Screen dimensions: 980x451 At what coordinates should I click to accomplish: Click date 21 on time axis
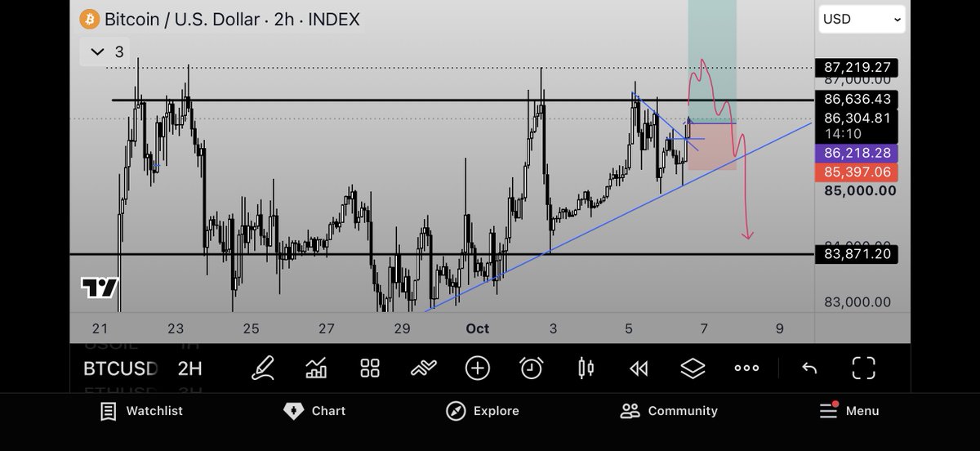pos(100,328)
